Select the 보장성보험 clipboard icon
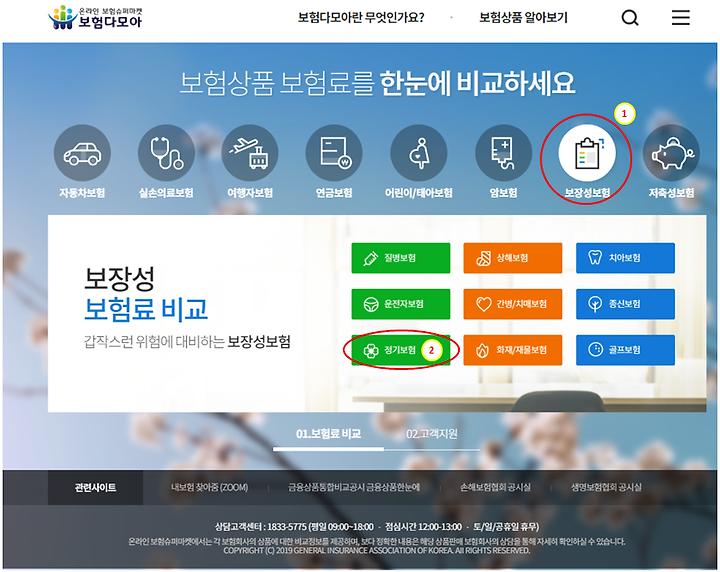The width and height of the screenshot is (720, 572). [587, 153]
